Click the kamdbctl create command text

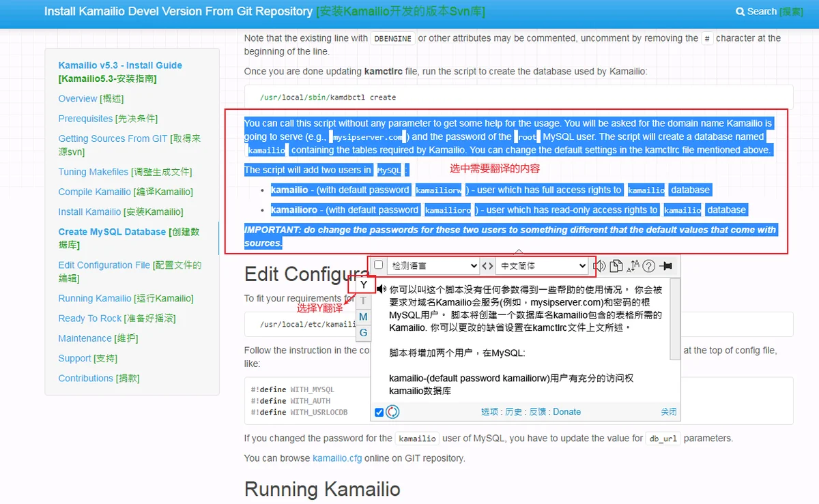coord(328,98)
